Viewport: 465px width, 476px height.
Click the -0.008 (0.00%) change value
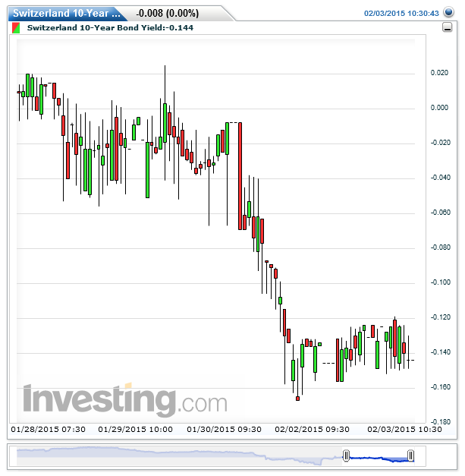(168, 14)
